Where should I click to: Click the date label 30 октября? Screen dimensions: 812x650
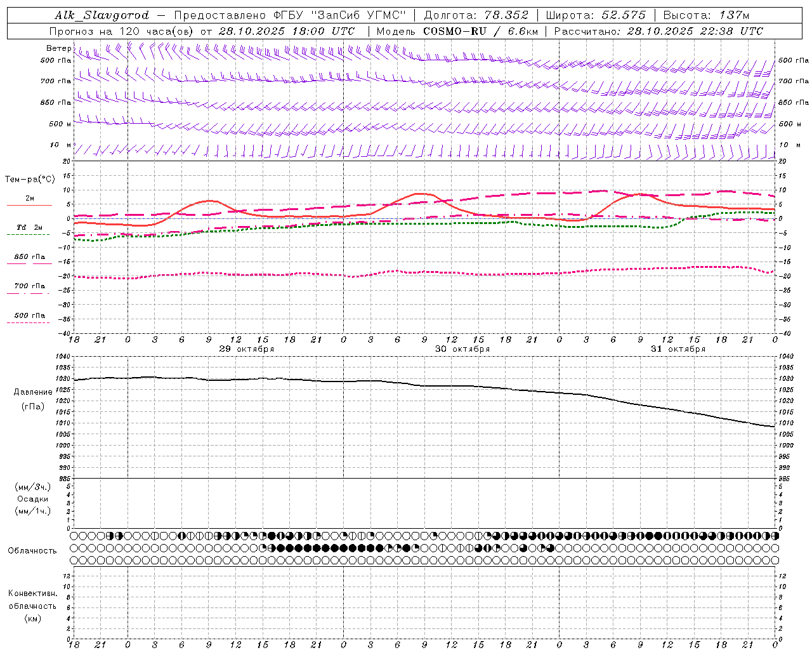point(462,349)
